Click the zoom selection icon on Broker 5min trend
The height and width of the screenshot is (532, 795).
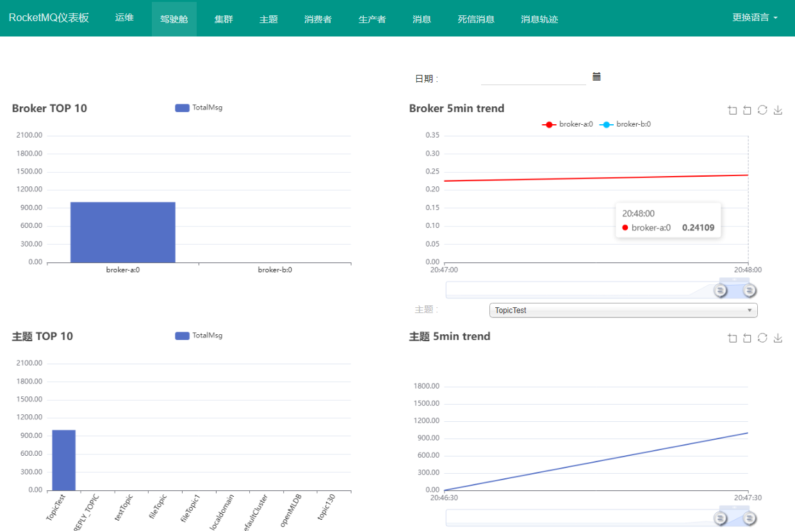[x=732, y=109]
